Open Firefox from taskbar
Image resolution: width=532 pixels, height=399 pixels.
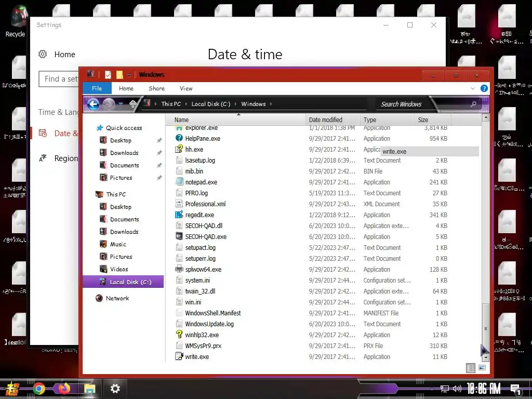(x=64, y=388)
